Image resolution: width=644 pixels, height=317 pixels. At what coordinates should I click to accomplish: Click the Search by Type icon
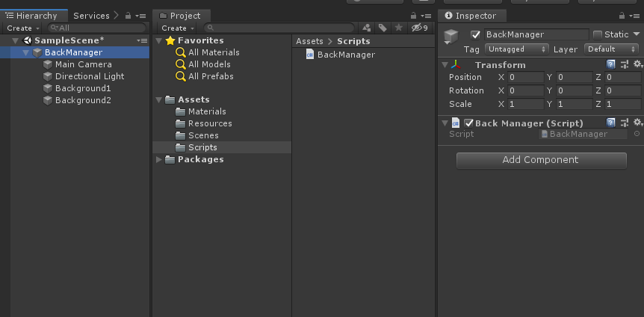pos(367,28)
